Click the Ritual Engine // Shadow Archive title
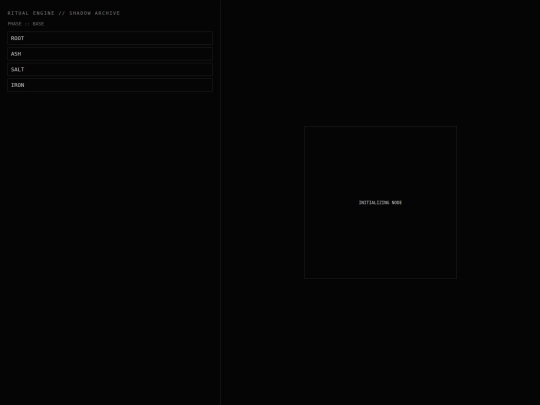 (64, 13)
